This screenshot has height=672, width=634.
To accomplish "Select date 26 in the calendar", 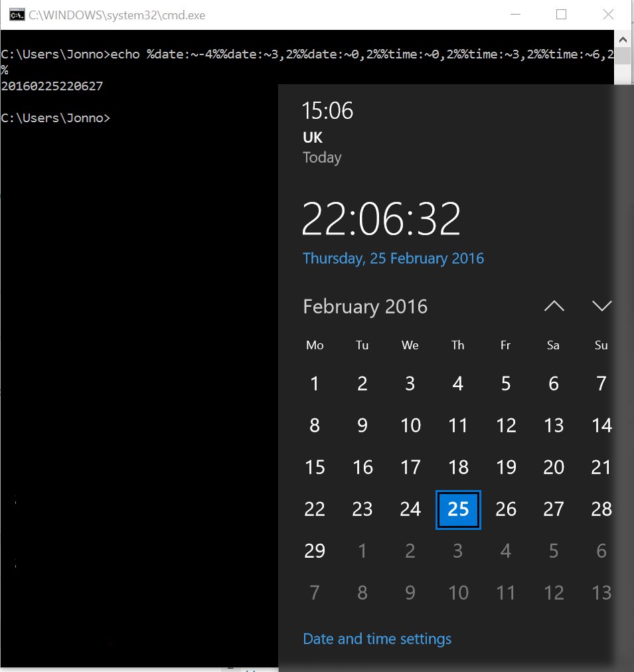I will click(x=506, y=509).
